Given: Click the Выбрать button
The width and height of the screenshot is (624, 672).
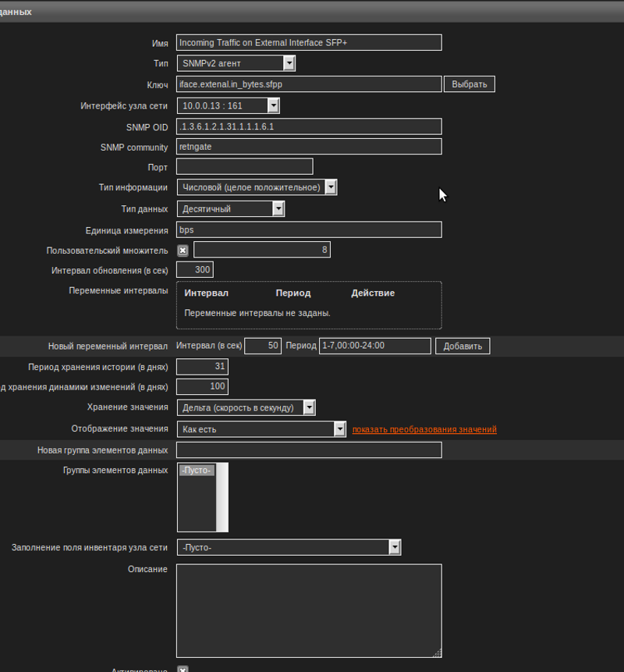Looking at the screenshot, I should pyautogui.click(x=470, y=84).
